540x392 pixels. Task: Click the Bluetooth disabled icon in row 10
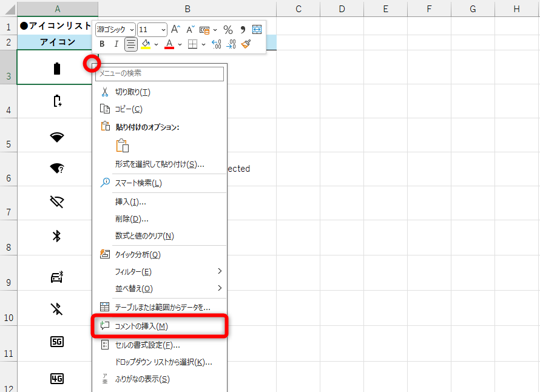[57, 309]
